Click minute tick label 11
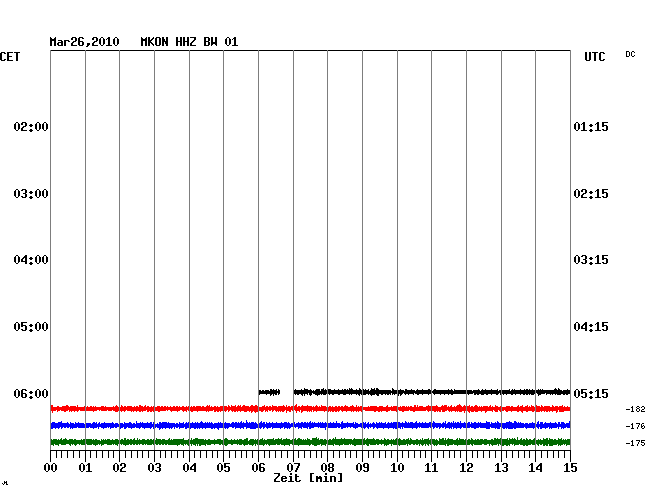The width and height of the screenshot is (650, 494). [x=432, y=468]
